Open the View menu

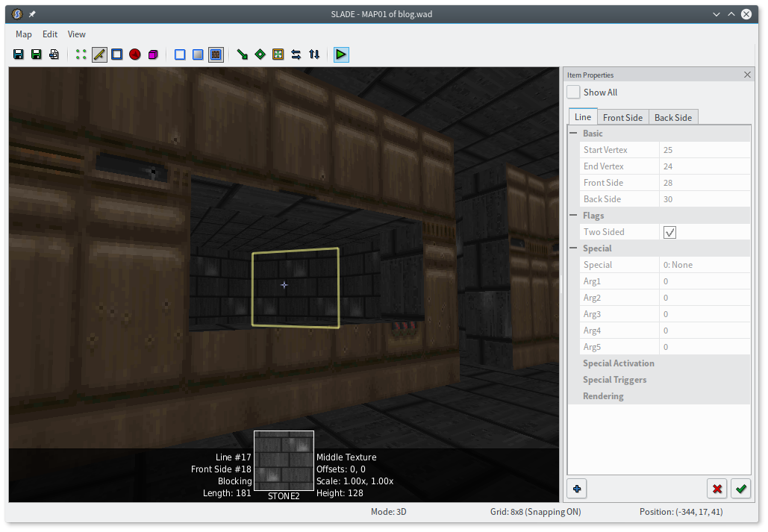(76, 34)
